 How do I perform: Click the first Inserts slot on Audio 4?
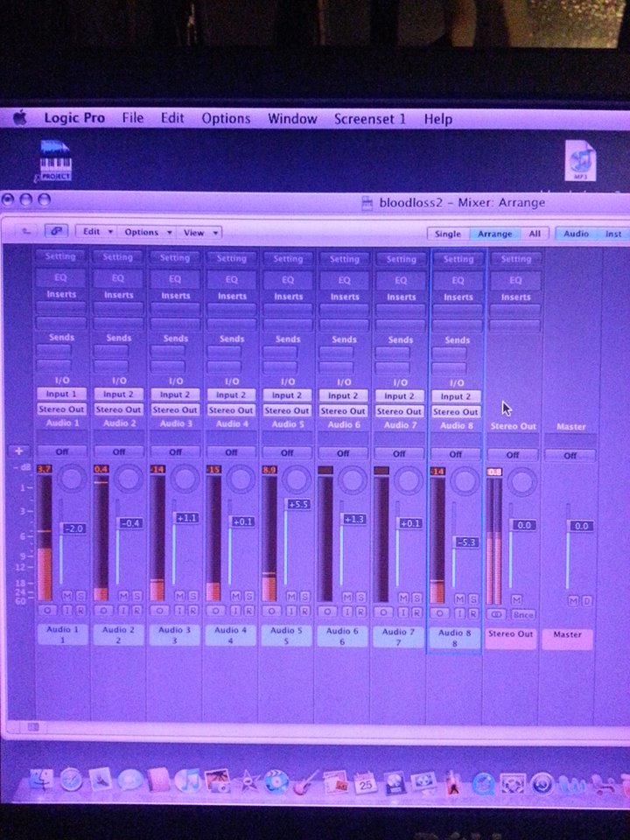coord(231,310)
